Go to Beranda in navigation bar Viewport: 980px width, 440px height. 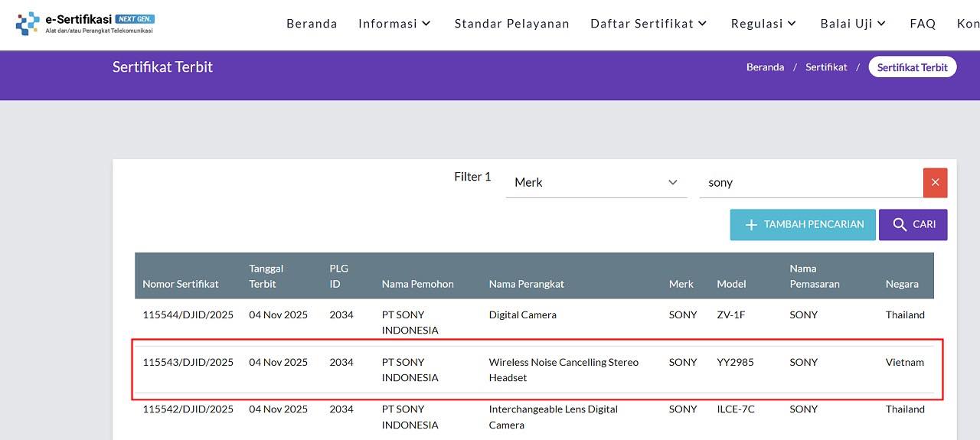312,24
